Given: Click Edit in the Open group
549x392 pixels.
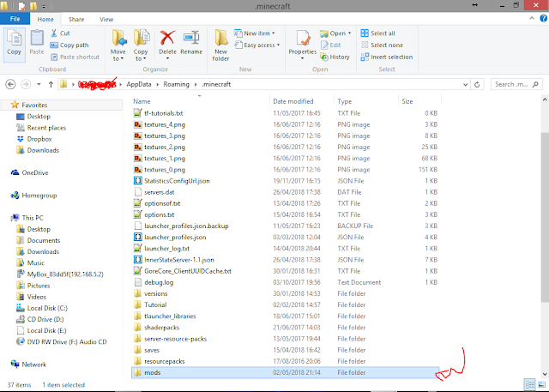Looking at the screenshot, I should click(331, 45).
